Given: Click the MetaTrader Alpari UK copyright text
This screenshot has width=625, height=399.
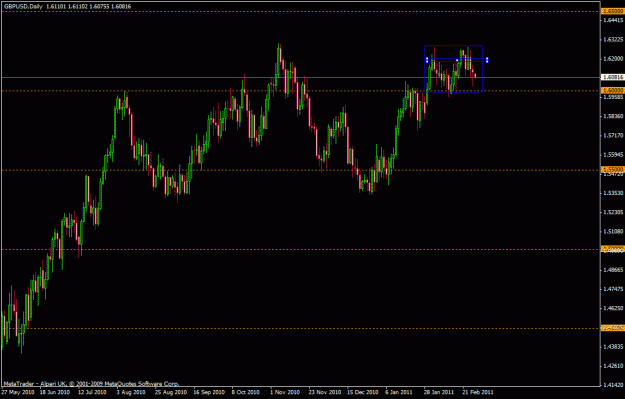Looking at the screenshot, I should [x=91, y=384].
